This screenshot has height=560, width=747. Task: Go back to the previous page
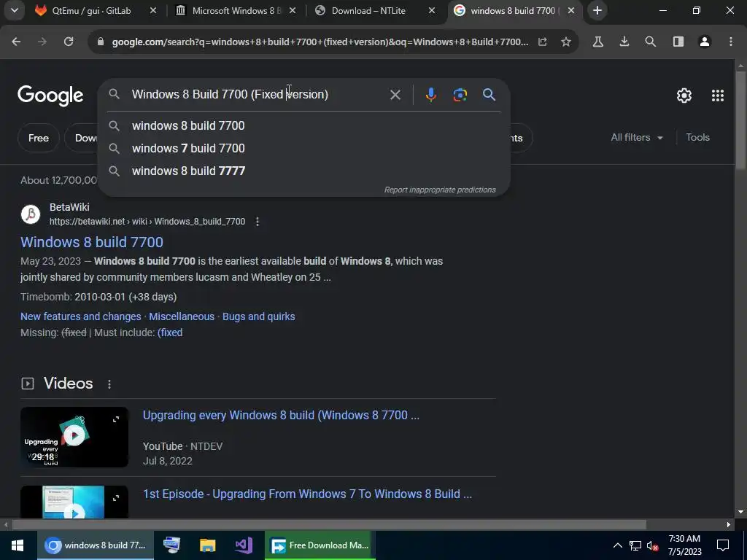click(x=16, y=42)
